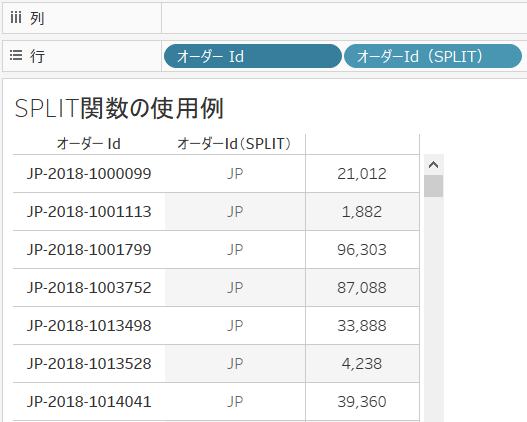Click the value 96,303
This screenshot has height=422, width=527.
coord(362,250)
